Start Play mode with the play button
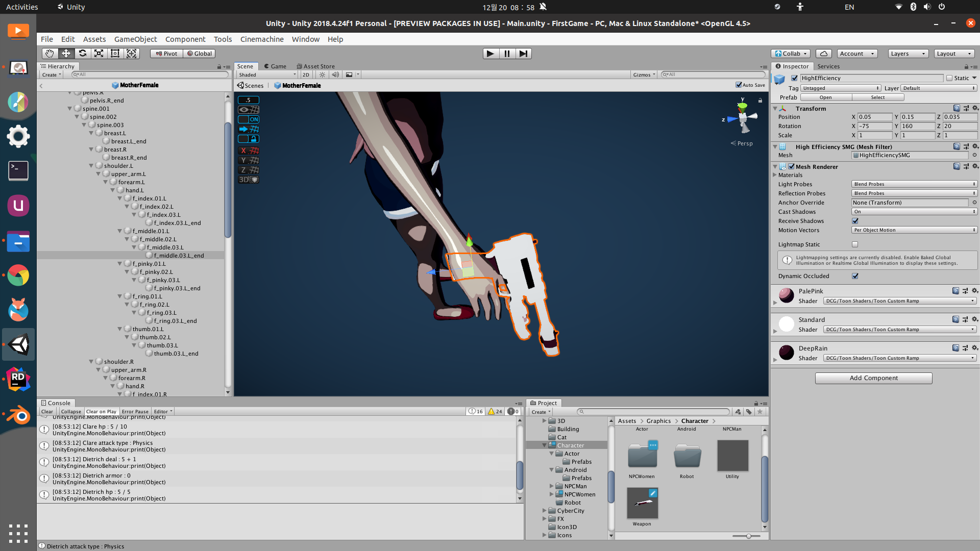980x551 pixels. [491, 54]
